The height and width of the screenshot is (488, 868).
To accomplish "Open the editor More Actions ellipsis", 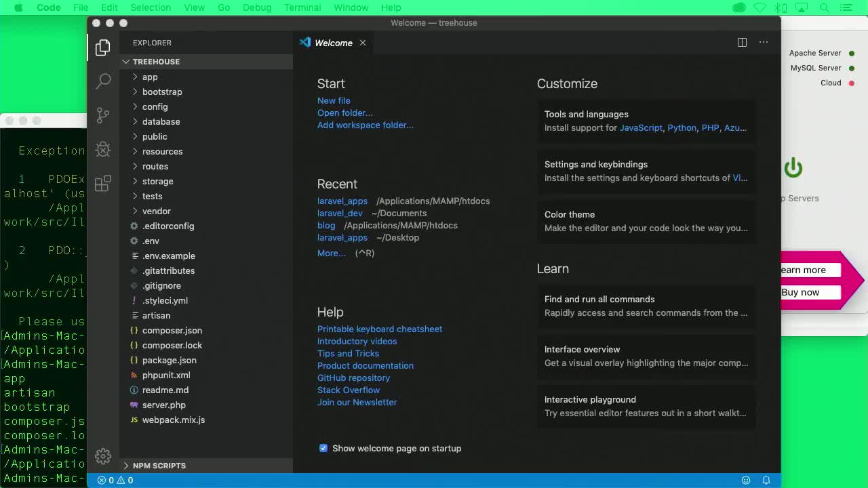I will 764,42.
